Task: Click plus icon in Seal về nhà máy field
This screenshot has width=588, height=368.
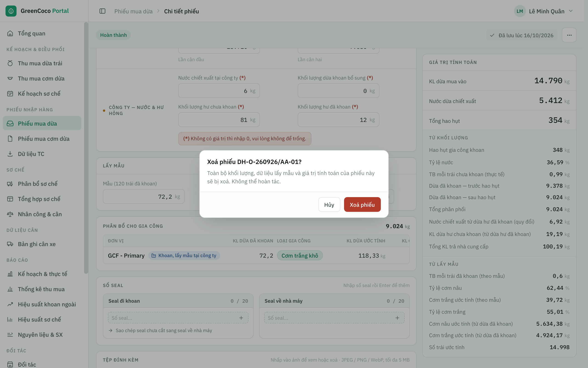Action: (397, 318)
